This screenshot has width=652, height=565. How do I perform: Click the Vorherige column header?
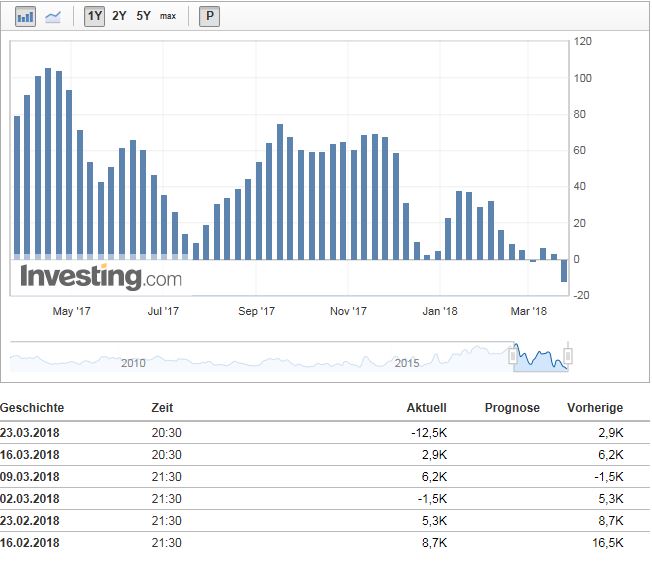(594, 408)
